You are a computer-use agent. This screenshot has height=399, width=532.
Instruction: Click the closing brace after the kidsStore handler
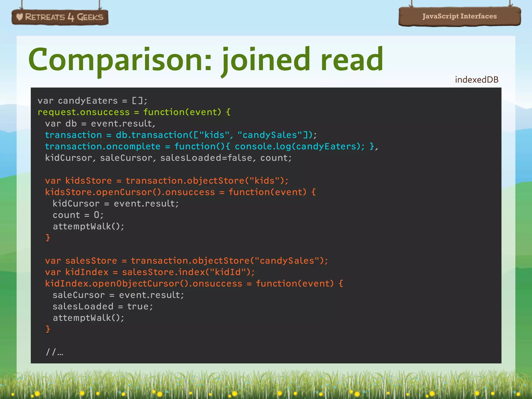pyautogui.click(x=48, y=237)
